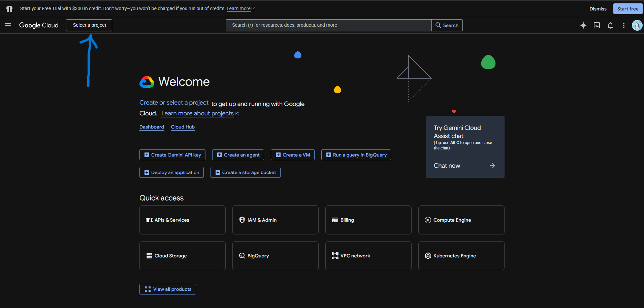Open Create or select a project link
The image size is (644, 308).
point(174,103)
